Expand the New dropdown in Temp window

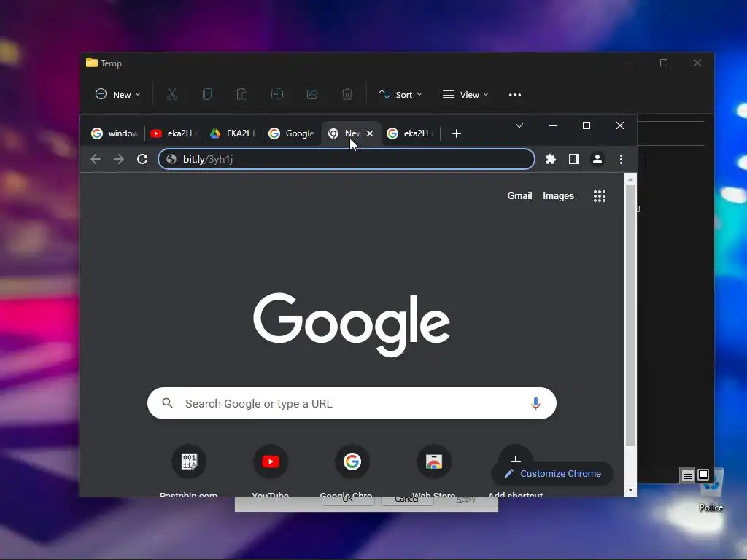[117, 94]
